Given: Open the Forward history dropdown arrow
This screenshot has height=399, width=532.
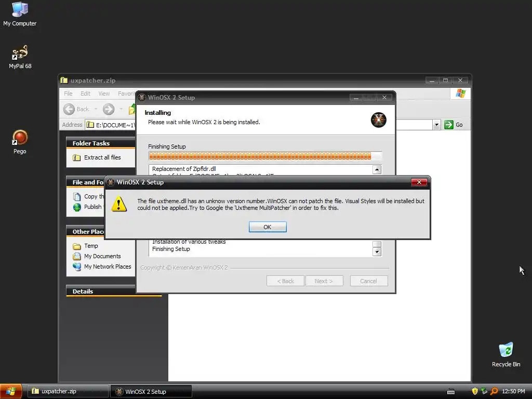Looking at the screenshot, I should point(121,109).
